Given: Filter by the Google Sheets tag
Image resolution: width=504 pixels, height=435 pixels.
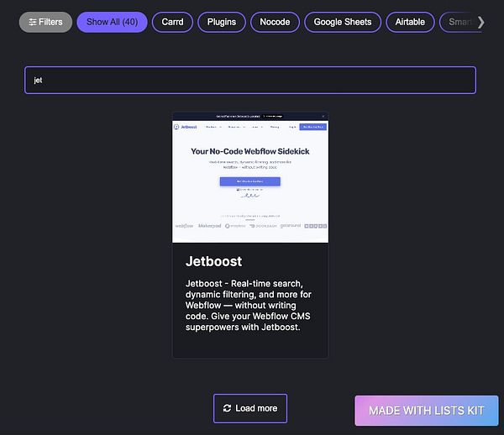Looking at the screenshot, I should (343, 22).
